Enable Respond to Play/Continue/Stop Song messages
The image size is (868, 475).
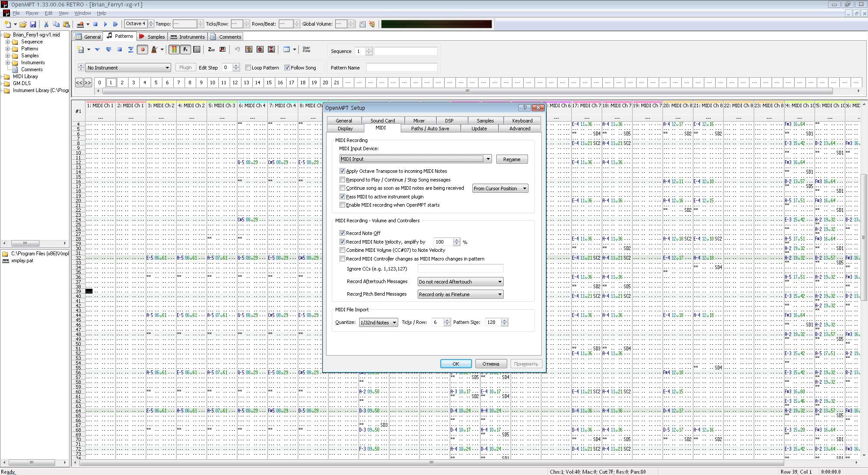[x=343, y=180]
